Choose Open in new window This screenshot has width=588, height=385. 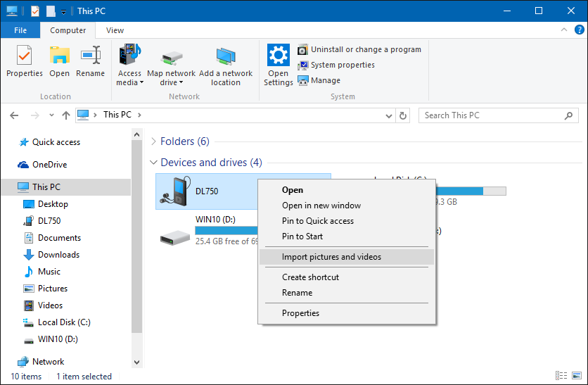347,206
